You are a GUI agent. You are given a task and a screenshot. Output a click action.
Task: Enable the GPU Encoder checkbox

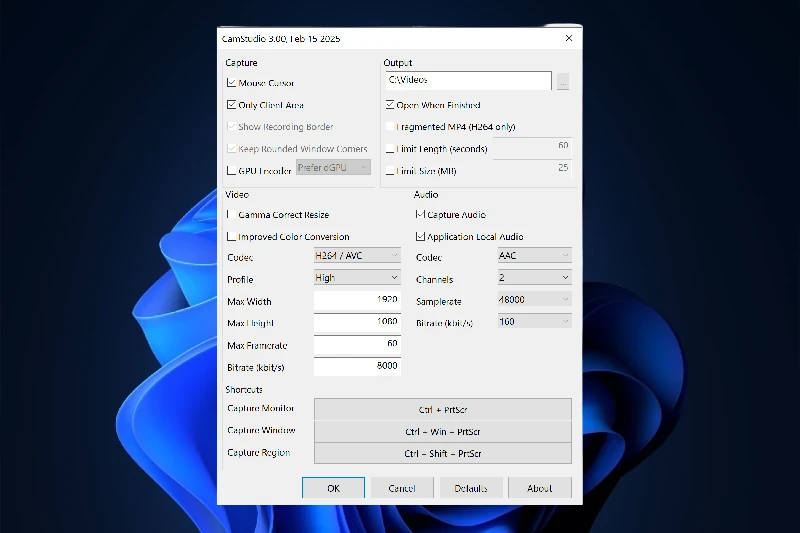[231, 170]
